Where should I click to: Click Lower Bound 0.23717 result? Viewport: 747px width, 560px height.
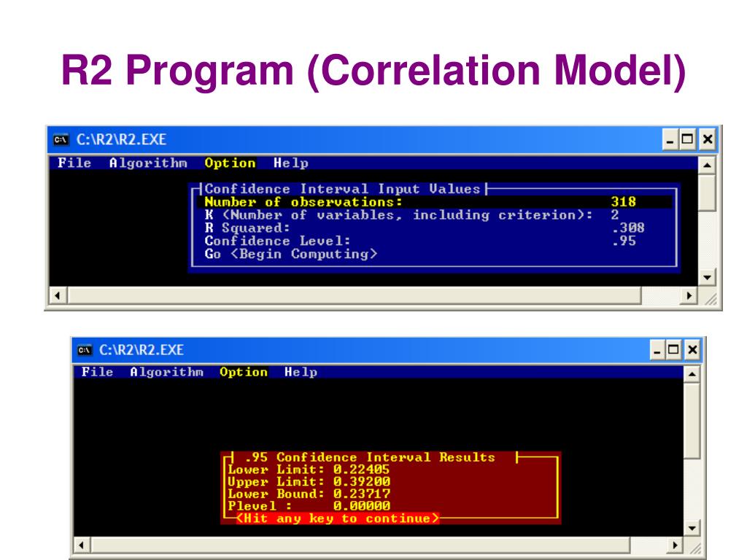(x=309, y=494)
